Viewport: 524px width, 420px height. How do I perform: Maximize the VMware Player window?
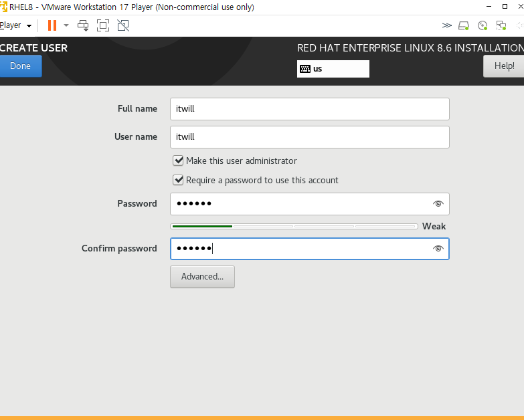(505, 7)
